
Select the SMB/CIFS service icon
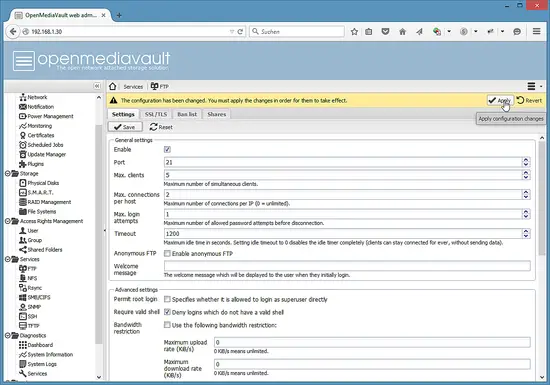(x=23, y=297)
